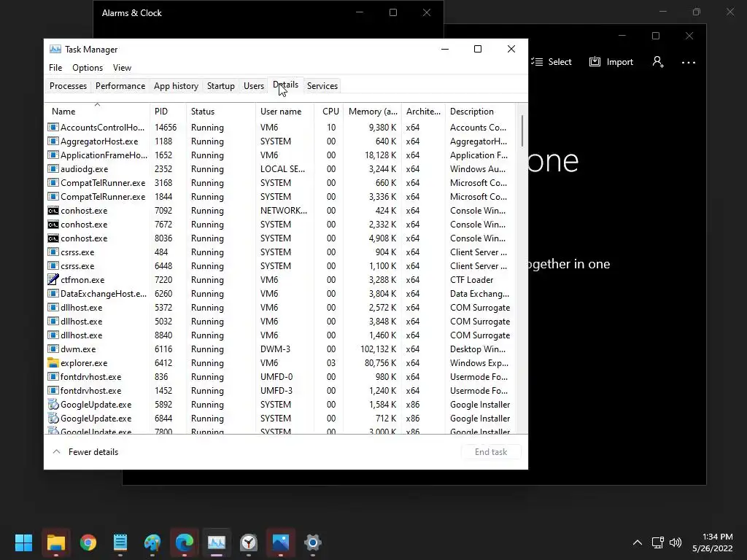
Task: Click the account icon in Photos window
Action: (658, 62)
